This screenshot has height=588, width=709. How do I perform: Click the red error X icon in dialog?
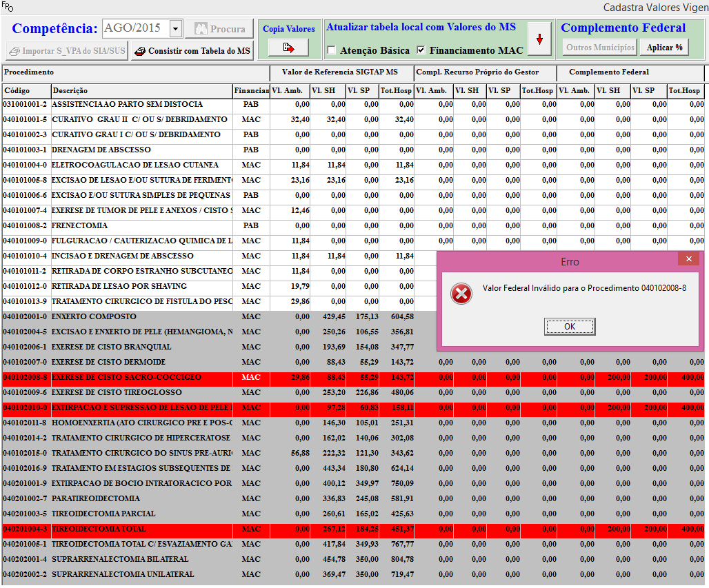tap(461, 294)
